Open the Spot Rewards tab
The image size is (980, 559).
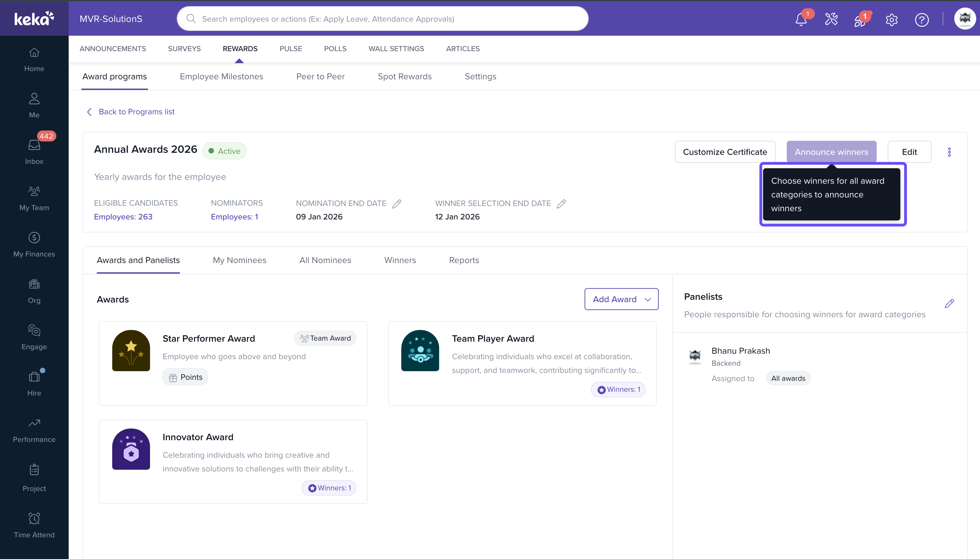point(404,77)
